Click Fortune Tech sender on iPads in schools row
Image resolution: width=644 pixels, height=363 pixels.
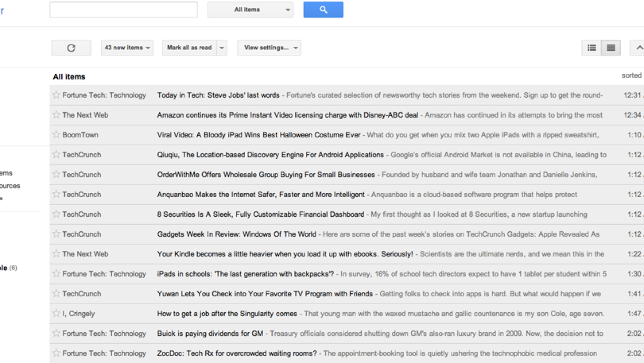coord(104,274)
